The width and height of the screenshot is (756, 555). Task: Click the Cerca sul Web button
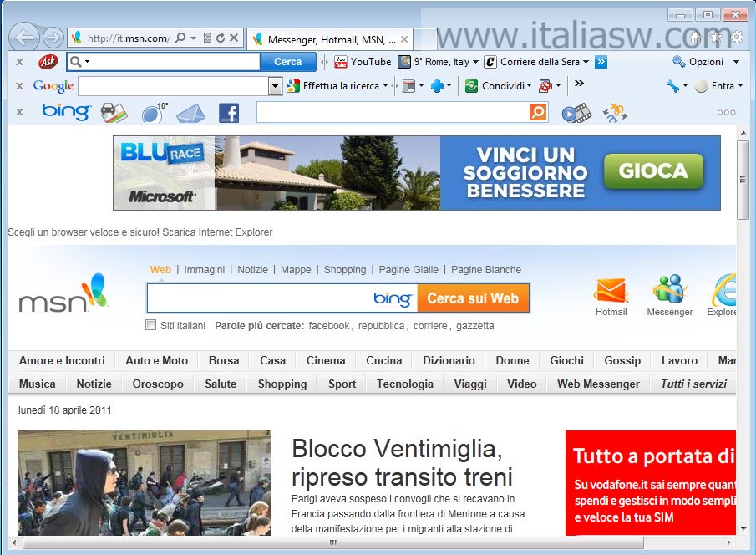(x=473, y=298)
